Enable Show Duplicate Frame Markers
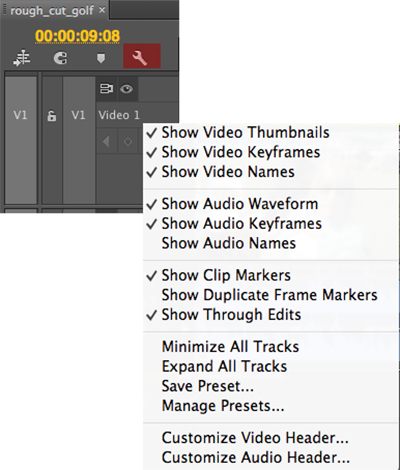 point(271,295)
